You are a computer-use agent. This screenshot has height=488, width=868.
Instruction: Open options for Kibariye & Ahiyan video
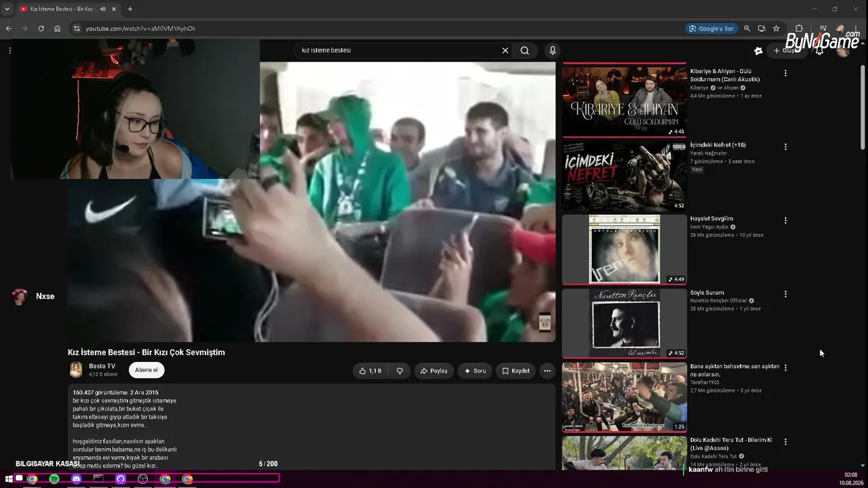point(785,73)
